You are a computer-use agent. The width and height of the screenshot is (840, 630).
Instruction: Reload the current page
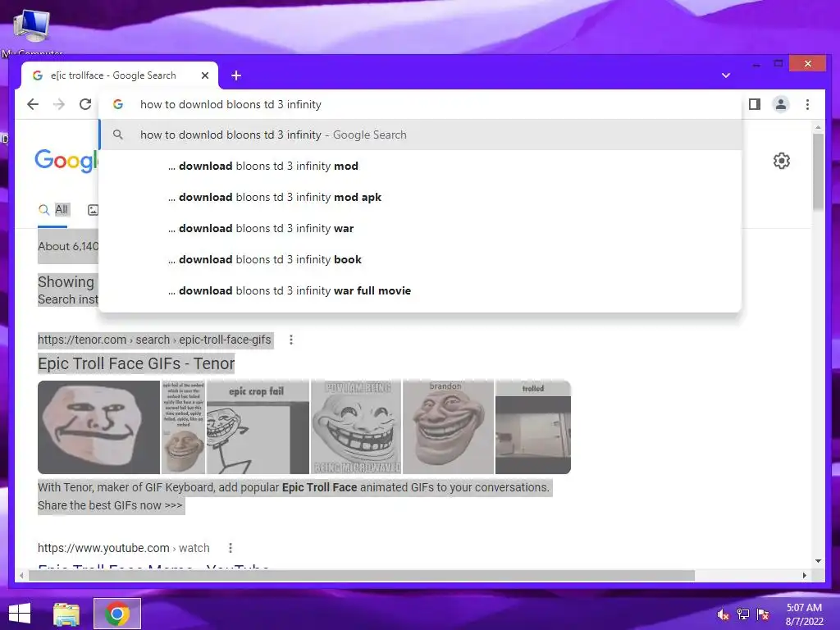(85, 104)
